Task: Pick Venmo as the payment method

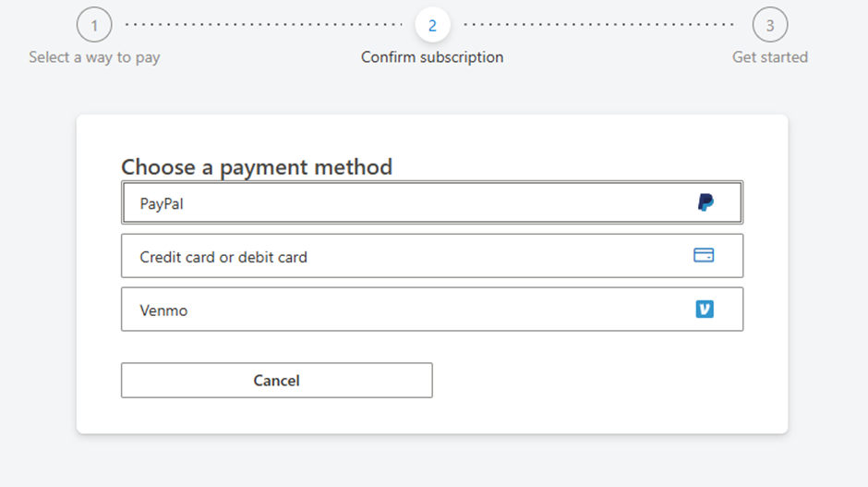Action: coord(431,310)
